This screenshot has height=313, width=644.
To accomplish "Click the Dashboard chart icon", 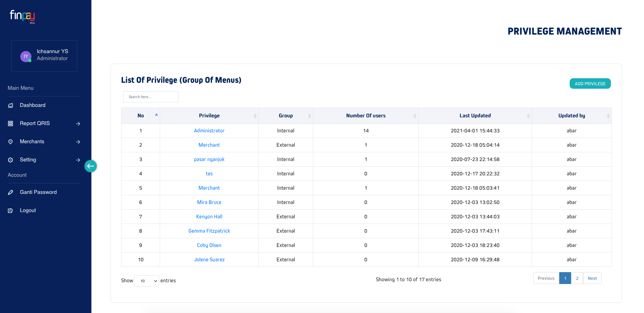I will [x=10, y=105].
